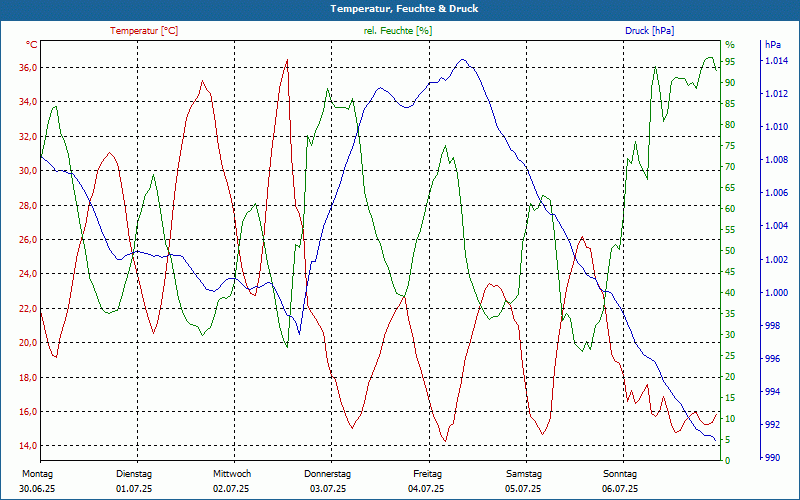
Task: Click the '20,0' temperature axis value
Action: tap(28, 343)
